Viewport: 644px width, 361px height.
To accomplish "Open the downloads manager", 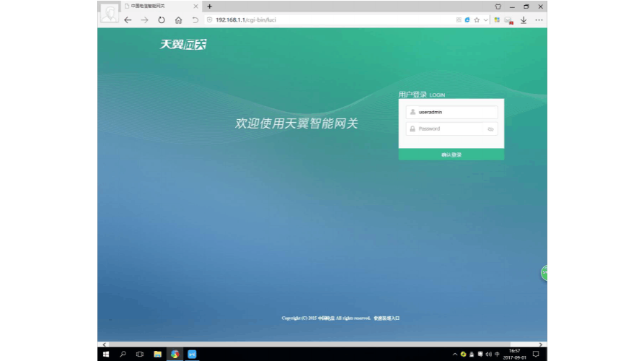I will point(524,19).
